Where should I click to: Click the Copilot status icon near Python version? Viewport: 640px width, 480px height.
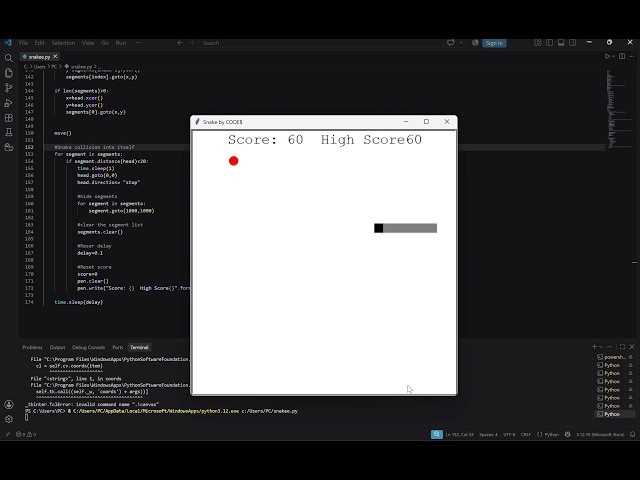click(x=567, y=434)
